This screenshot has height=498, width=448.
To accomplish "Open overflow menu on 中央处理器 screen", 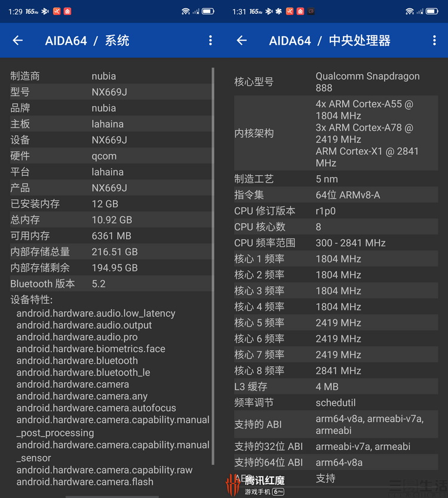I will point(434,40).
